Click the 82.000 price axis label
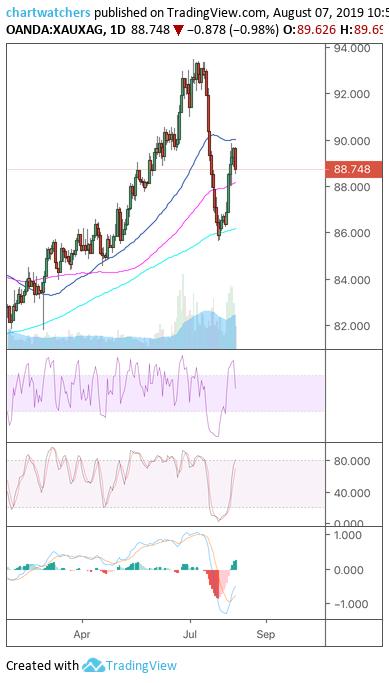Screen dimensions: 389x683 click(351, 326)
